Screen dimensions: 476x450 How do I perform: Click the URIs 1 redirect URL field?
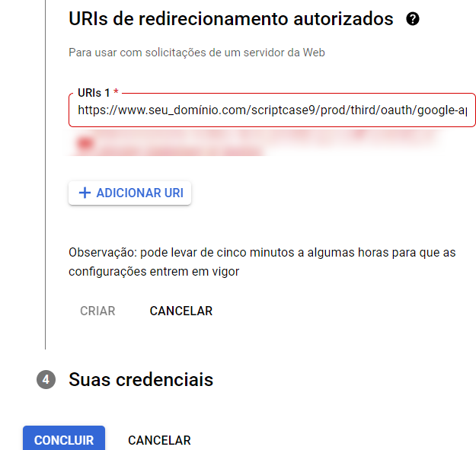click(x=272, y=110)
